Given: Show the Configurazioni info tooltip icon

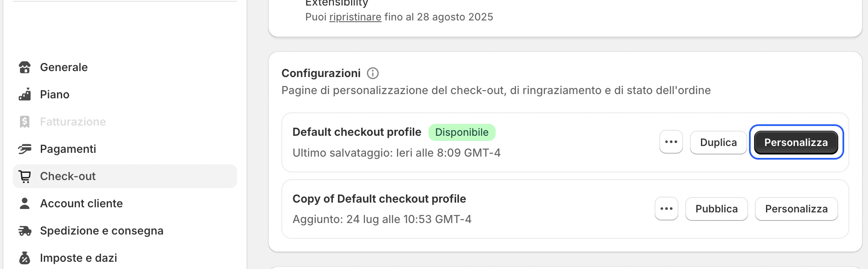Looking at the screenshot, I should click(x=373, y=73).
